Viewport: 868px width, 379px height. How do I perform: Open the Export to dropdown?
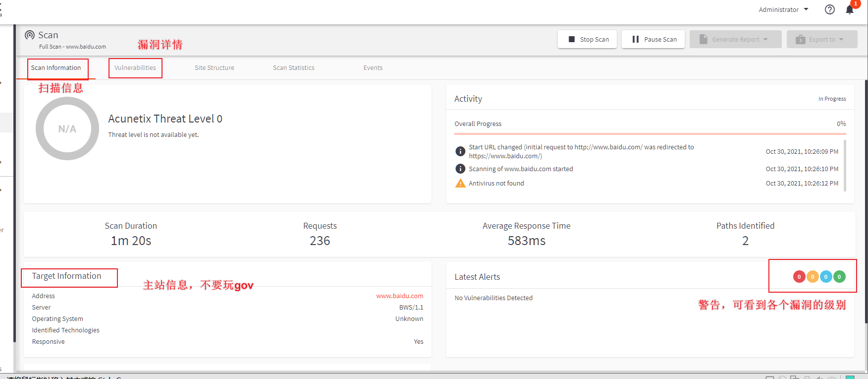(x=822, y=39)
